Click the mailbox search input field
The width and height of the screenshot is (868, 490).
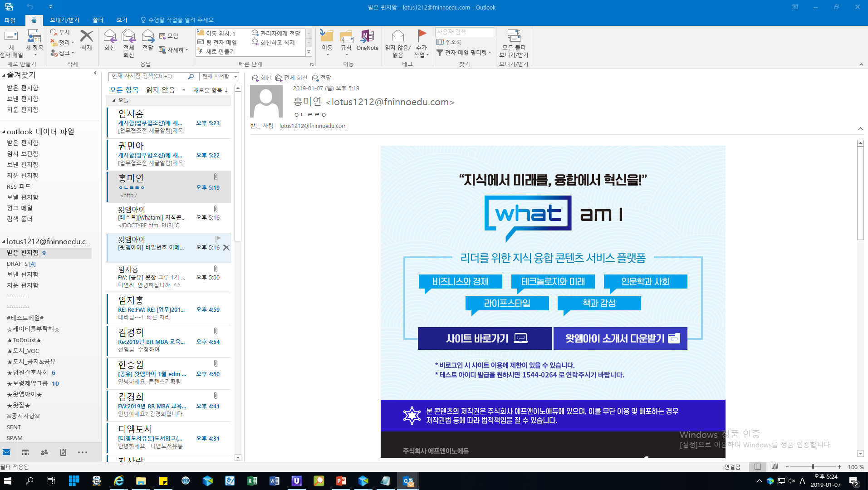(x=148, y=76)
